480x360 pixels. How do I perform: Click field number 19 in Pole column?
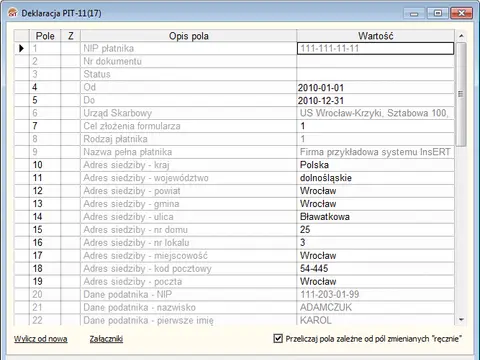pos(45,282)
